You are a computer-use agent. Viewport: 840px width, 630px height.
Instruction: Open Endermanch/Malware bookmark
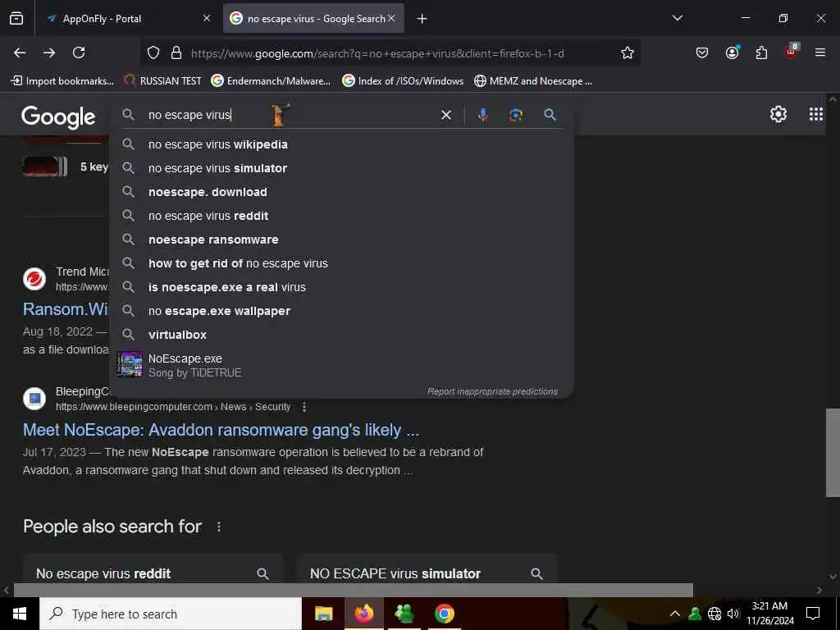(271, 81)
